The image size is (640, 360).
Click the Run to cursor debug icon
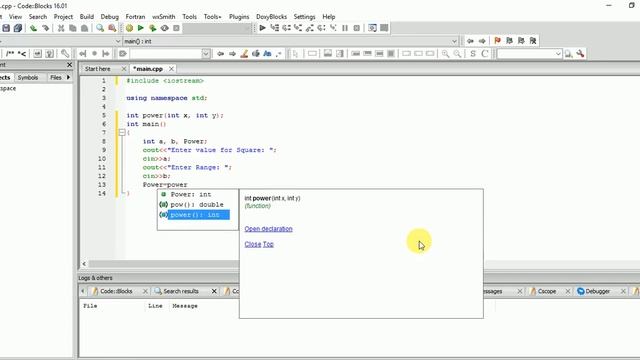(x=275, y=28)
